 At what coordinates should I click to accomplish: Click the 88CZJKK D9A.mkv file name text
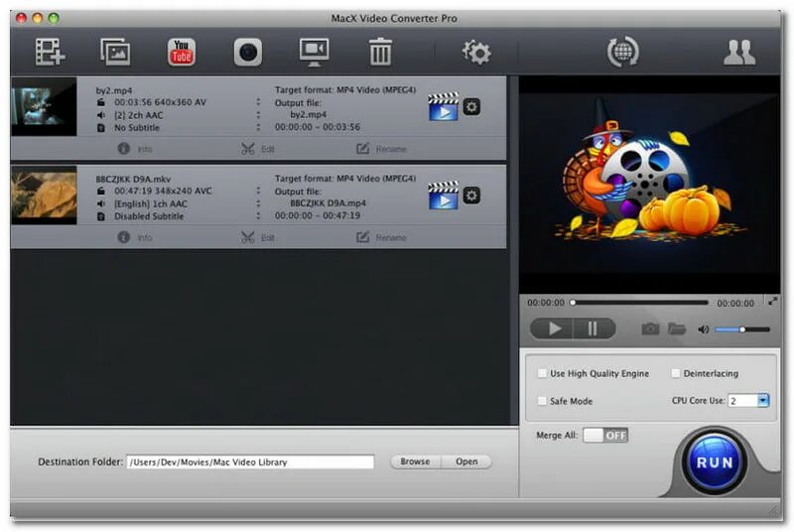pyautogui.click(x=133, y=180)
